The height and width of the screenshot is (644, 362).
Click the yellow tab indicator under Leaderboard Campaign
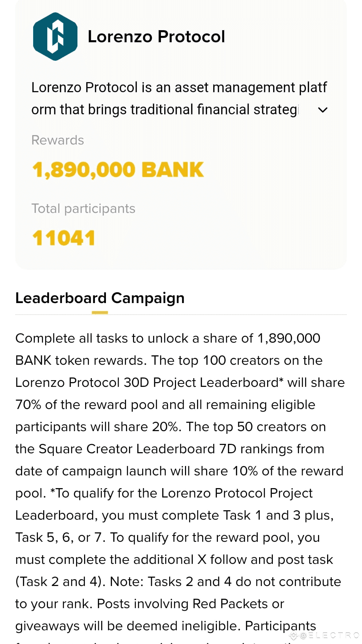point(100,313)
